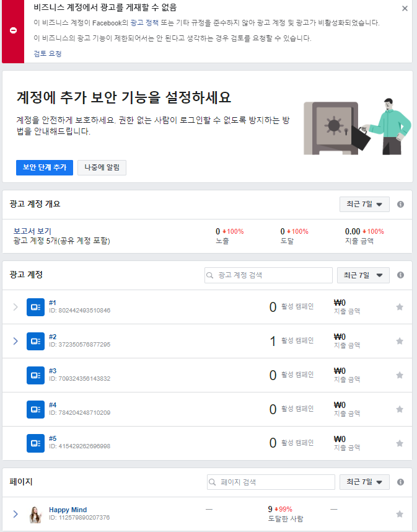Open the 광고 정책 link
This screenshot has width=417, height=532.
click(x=144, y=23)
